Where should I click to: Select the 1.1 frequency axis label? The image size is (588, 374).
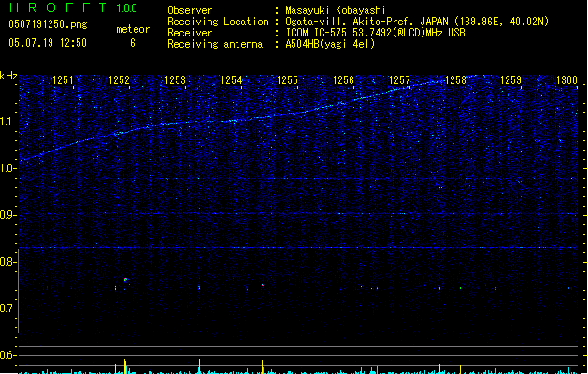coord(8,122)
